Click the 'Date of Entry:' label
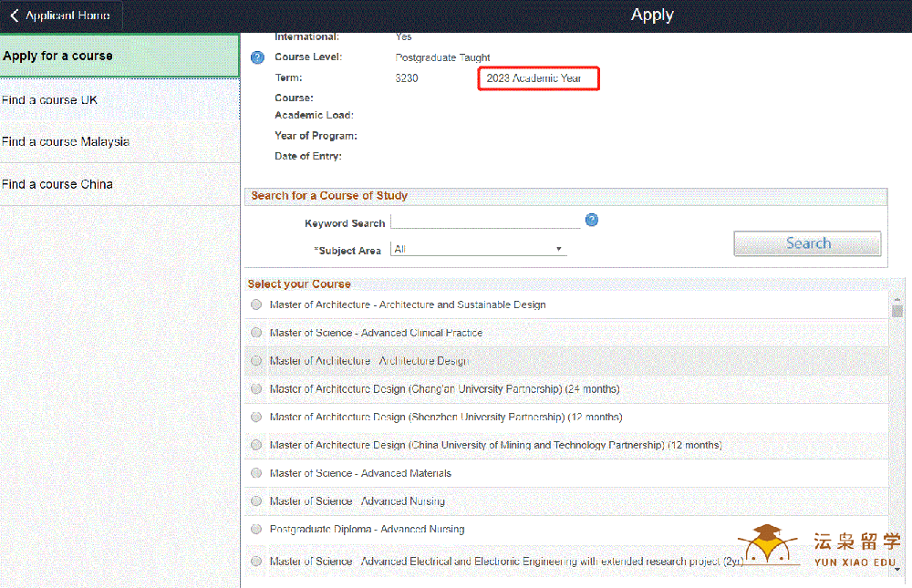The height and width of the screenshot is (588, 912). pos(308,156)
